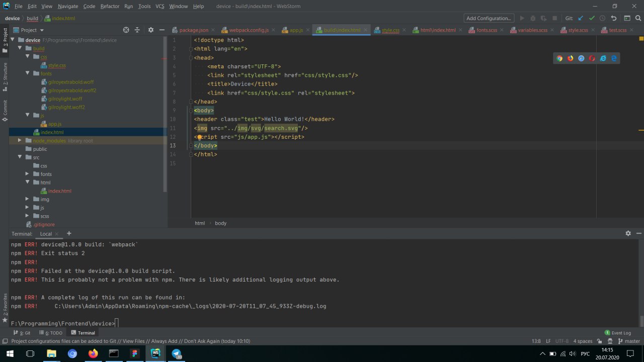Collapse the src folder in tree
644x362 pixels.
click(20, 157)
